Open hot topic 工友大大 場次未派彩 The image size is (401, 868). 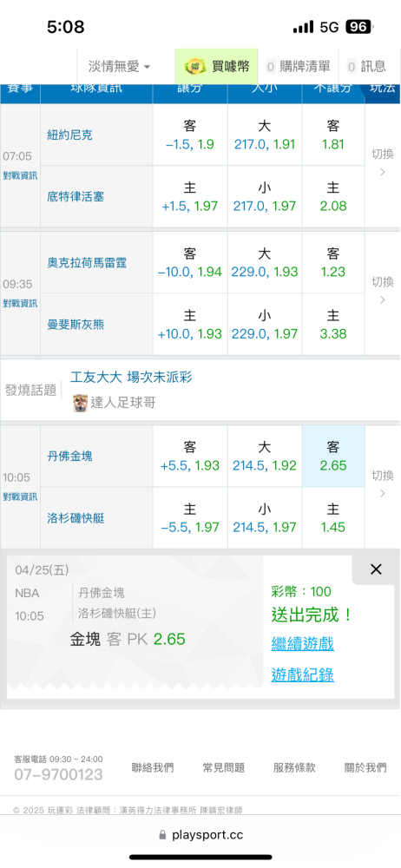point(131,378)
